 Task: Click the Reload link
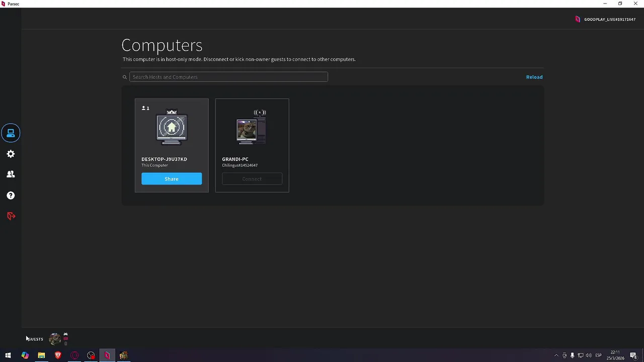point(534,77)
